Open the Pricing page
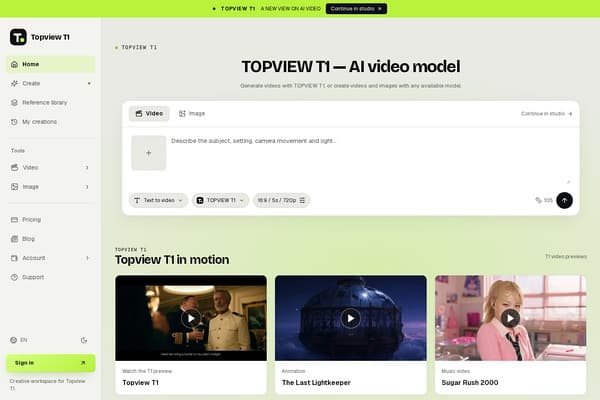The width and height of the screenshot is (600, 400). tap(51, 220)
